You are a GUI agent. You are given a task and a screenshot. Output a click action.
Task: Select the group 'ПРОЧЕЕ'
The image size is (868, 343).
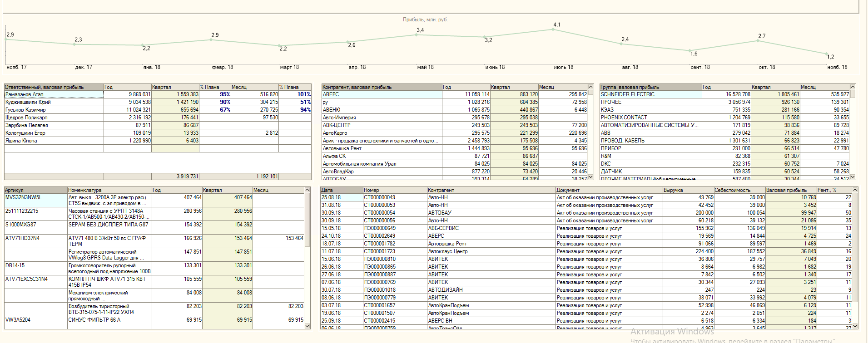(651, 102)
